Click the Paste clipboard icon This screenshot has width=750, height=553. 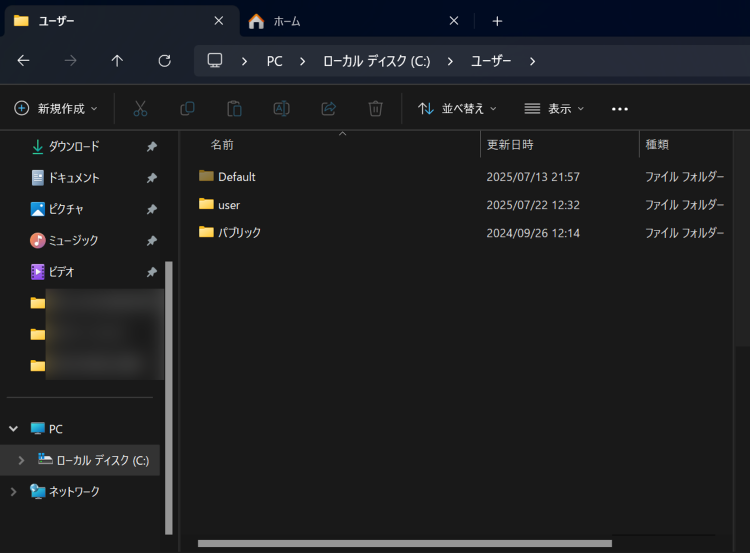[234, 109]
